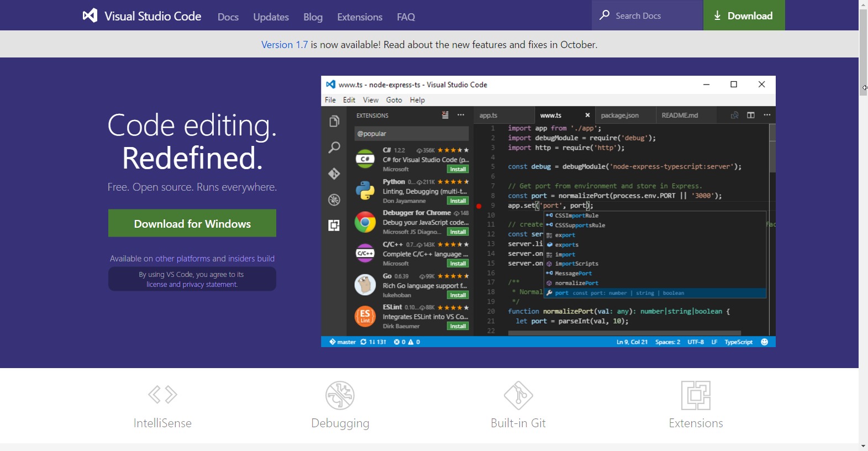The width and height of the screenshot is (868, 451).
Task: Click the Git source control icon in activity bar
Action: pos(334,174)
